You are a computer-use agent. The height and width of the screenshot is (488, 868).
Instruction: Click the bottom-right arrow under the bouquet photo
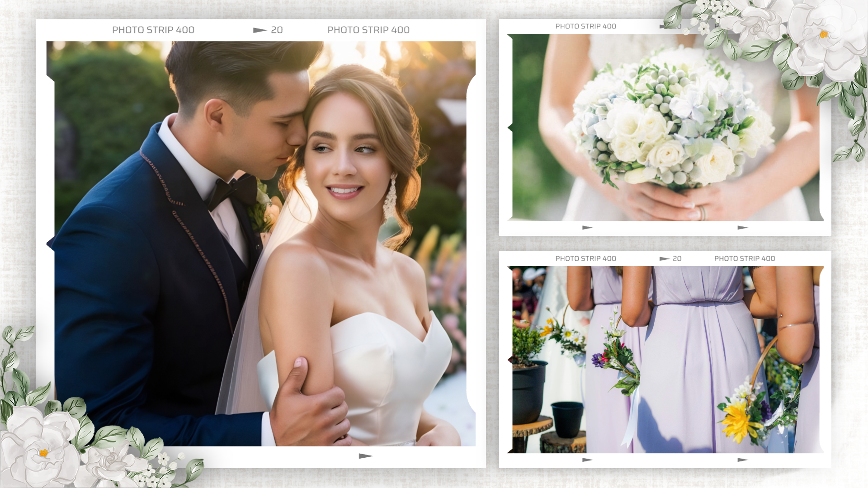click(742, 228)
